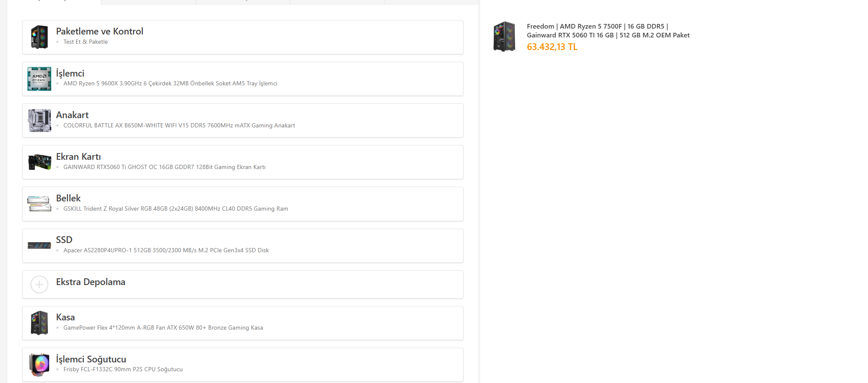
Task: Select the GAINWARD RTX5060 Ti GHOST OC description
Action: click(x=164, y=167)
